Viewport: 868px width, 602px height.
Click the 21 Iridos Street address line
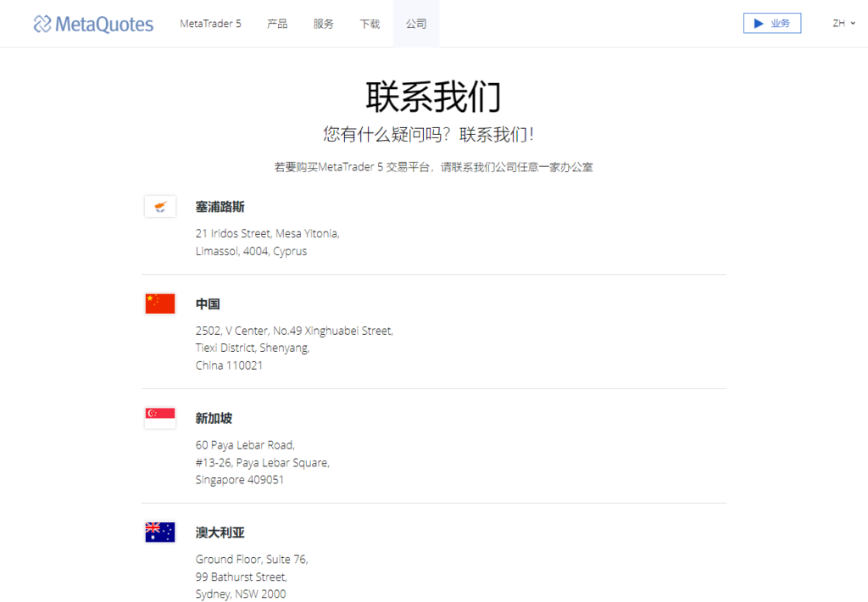(267, 234)
